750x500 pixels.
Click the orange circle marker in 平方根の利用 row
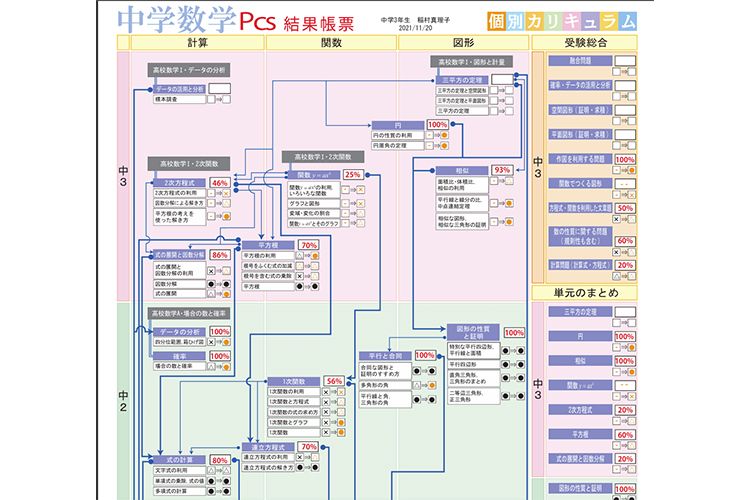tap(315, 256)
